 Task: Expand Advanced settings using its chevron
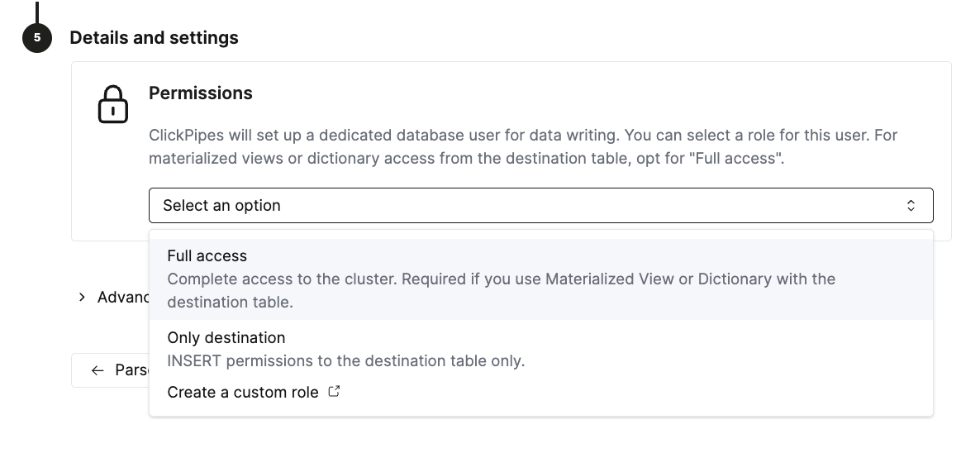(x=82, y=297)
